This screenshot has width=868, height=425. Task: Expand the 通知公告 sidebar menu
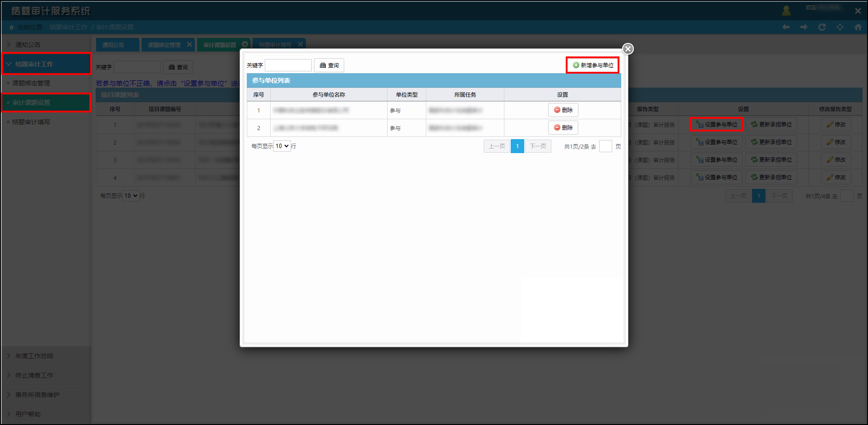click(x=28, y=45)
